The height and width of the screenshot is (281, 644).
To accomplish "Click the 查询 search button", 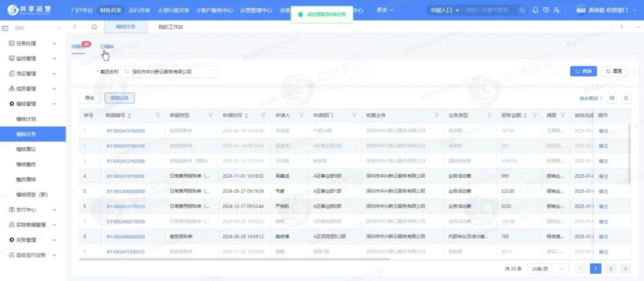I will (583, 71).
